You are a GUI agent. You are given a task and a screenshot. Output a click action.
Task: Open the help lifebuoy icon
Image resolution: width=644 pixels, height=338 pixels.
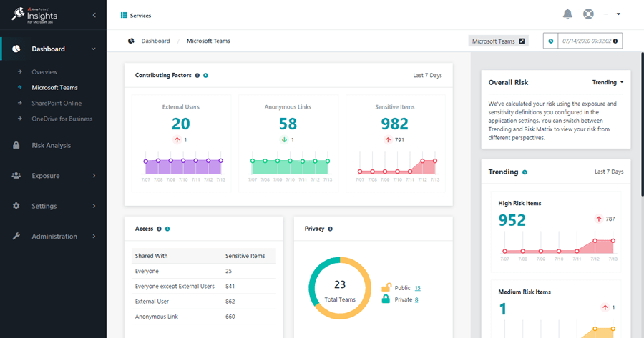tap(588, 14)
